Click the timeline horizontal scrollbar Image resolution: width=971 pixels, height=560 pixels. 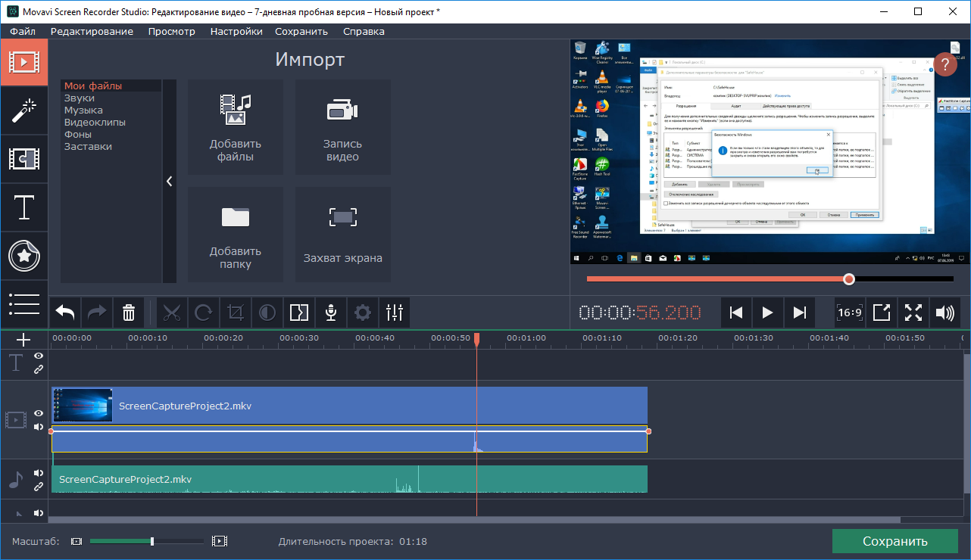[x=475, y=521]
